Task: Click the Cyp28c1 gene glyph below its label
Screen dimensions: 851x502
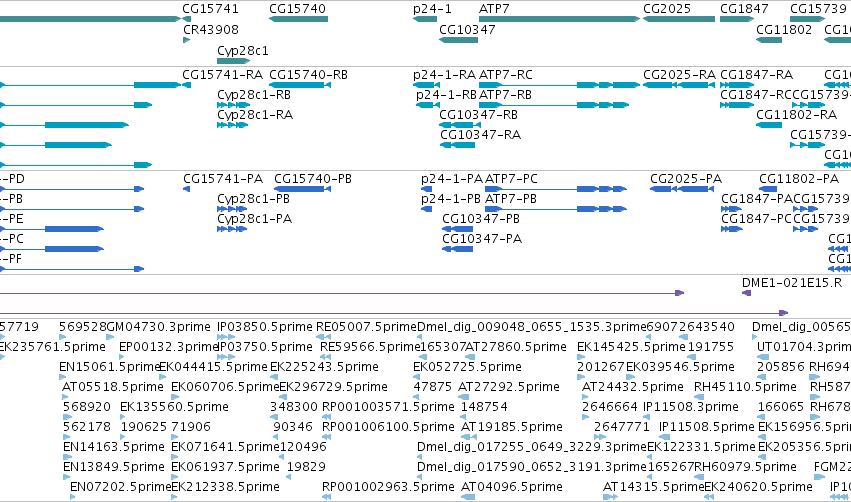Action: coord(233,61)
